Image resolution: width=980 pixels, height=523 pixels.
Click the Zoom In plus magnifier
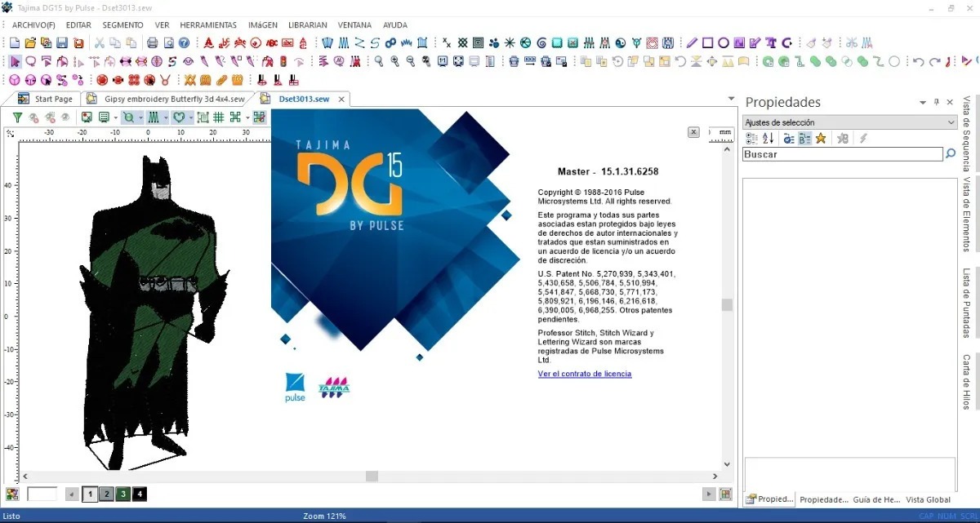(x=394, y=61)
